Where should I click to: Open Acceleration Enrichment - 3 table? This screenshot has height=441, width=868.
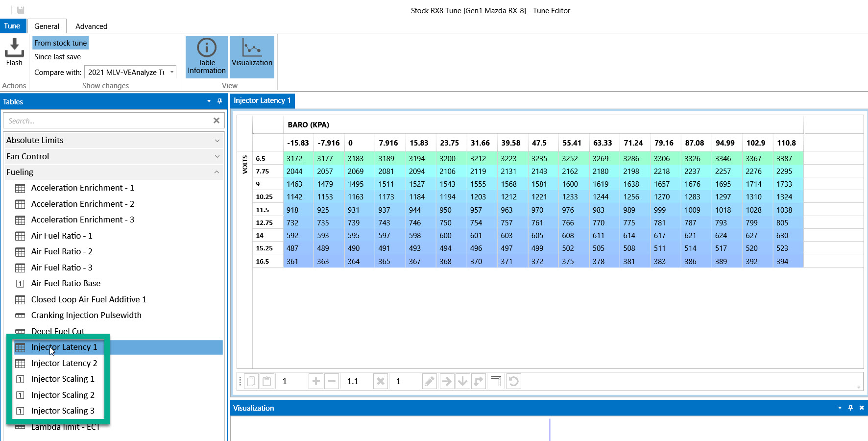(83, 220)
